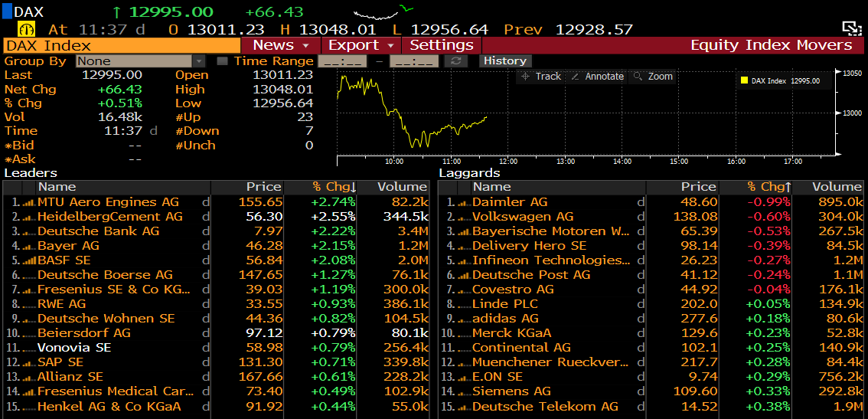Enable the Time Range checkbox
Screen dimensions: 868x419
coord(223,61)
